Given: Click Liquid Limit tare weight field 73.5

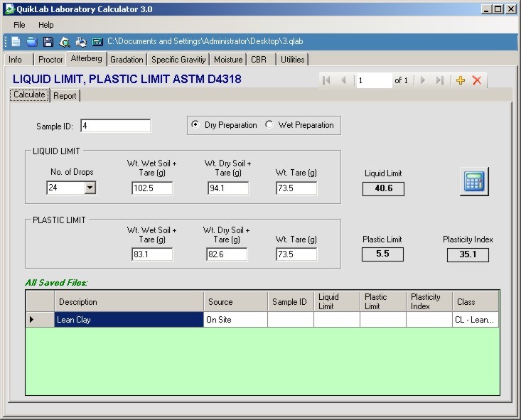Looking at the screenshot, I should pyautogui.click(x=296, y=188).
